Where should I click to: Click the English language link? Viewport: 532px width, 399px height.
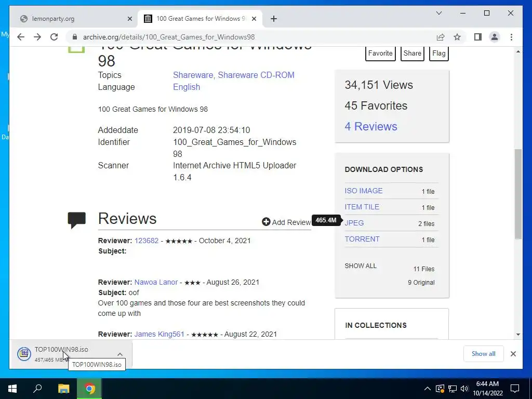187,87
